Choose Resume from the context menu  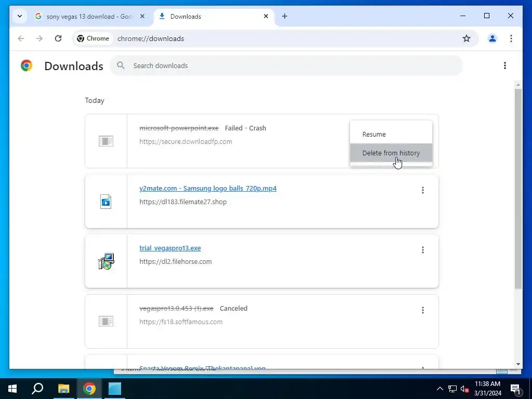pyautogui.click(x=391, y=135)
